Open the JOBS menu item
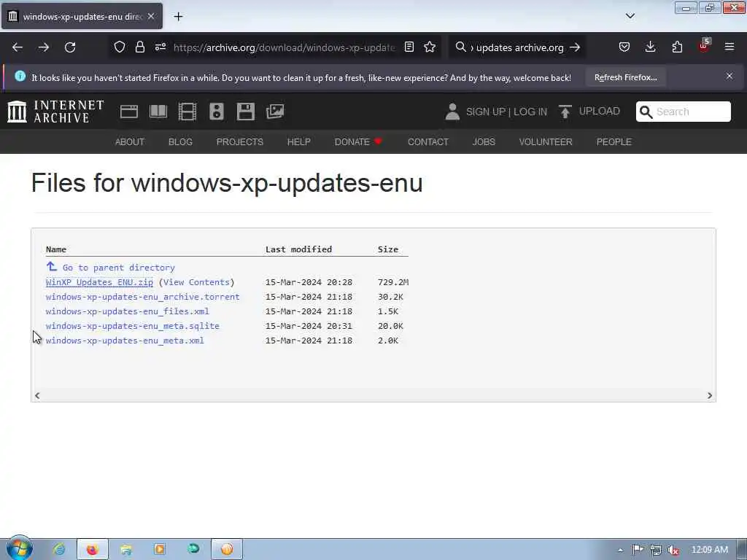The image size is (747, 560). pyautogui.click(x=484, y=142)
